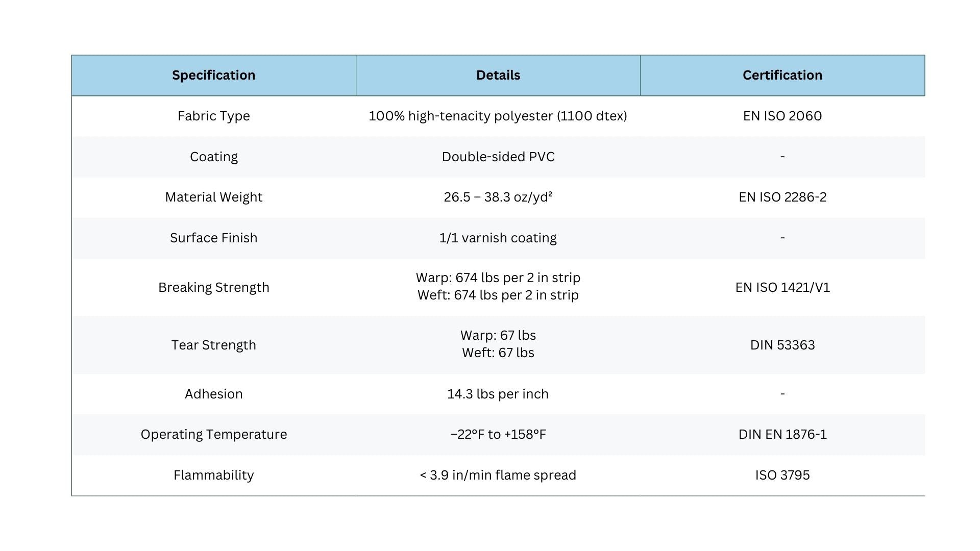Select the Fabric Type row label
This screenshot has height=551, width=980.
point(213,116)
